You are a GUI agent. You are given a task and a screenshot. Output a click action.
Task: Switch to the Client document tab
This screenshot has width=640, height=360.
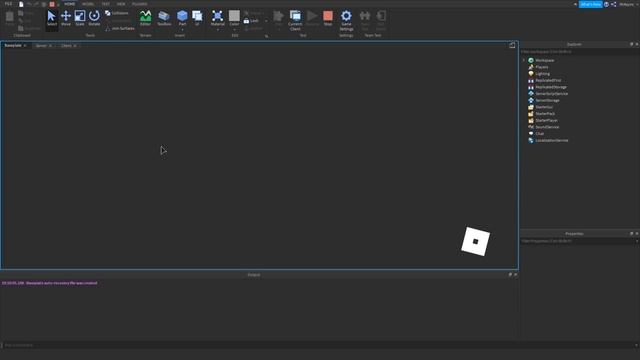point(66,46)
